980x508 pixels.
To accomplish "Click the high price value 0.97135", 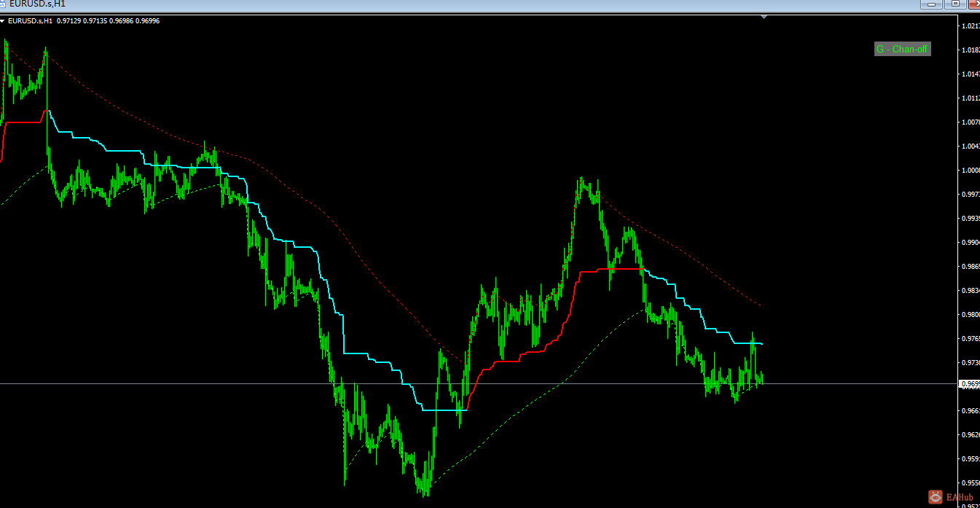I will [95, 21].
